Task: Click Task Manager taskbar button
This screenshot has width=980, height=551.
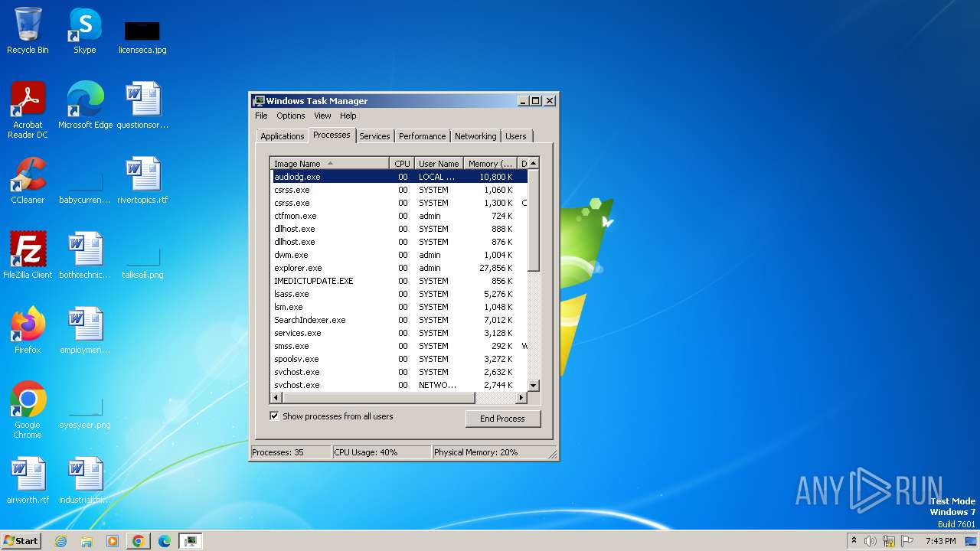Action: 190,541
